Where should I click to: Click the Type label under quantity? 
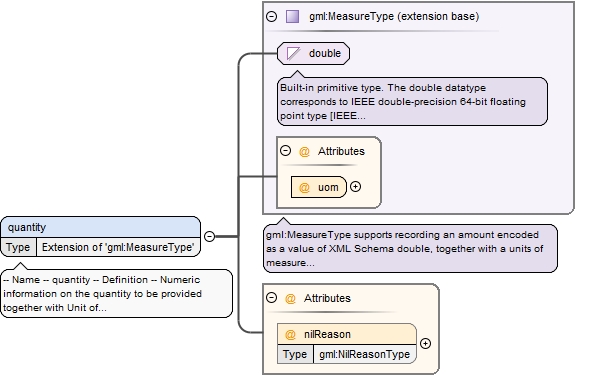coord(18,247)
